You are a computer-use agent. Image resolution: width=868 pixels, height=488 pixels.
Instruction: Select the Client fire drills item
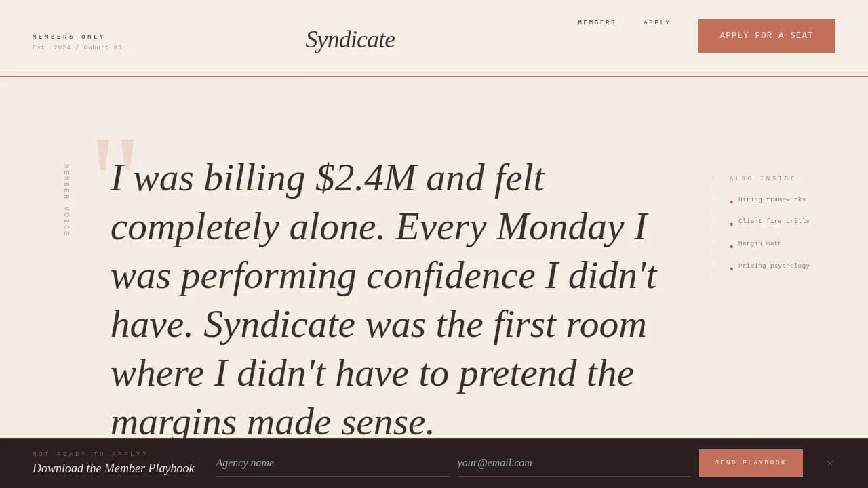(x=774, y=222)
